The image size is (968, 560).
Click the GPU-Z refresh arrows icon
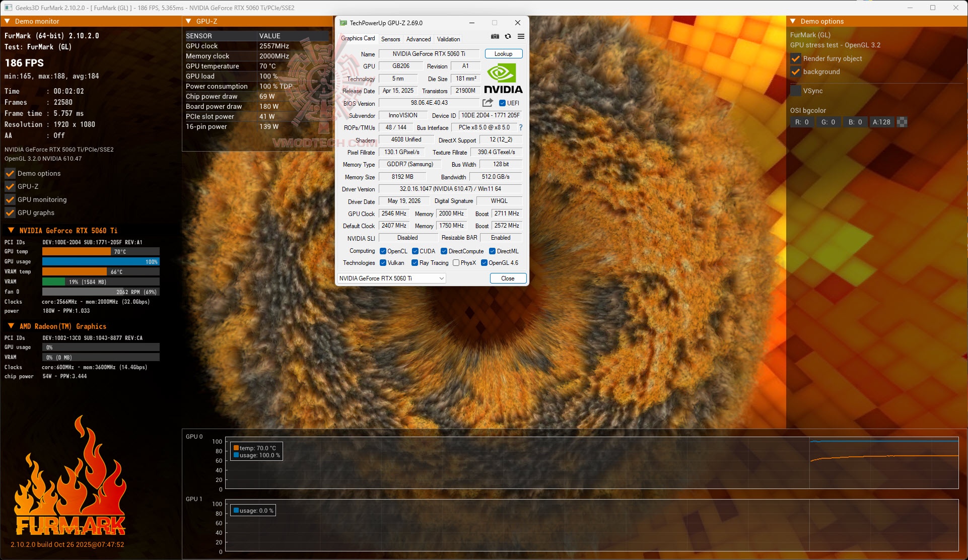(508, 36)
